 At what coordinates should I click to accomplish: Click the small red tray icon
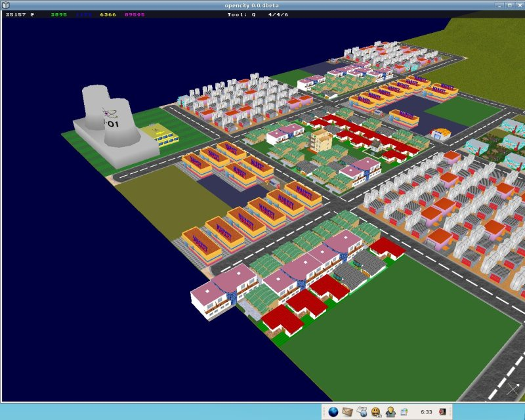coord(443,412)
